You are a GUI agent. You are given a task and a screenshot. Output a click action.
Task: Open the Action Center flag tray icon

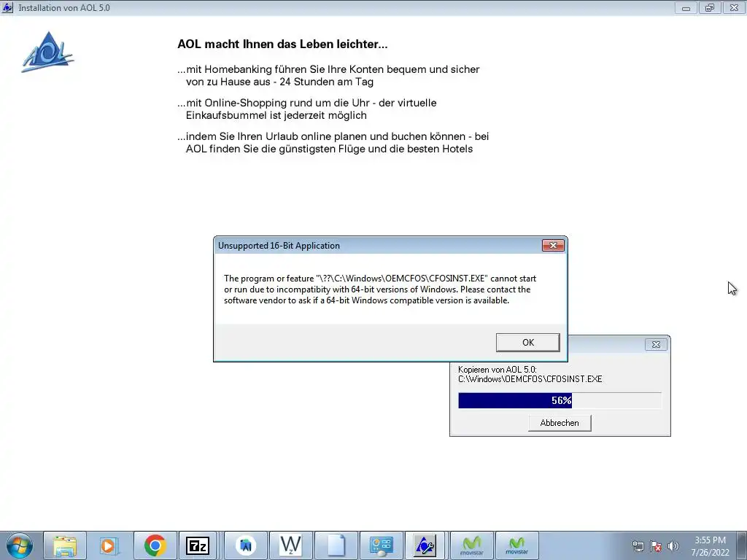click(x=656, y=546)
